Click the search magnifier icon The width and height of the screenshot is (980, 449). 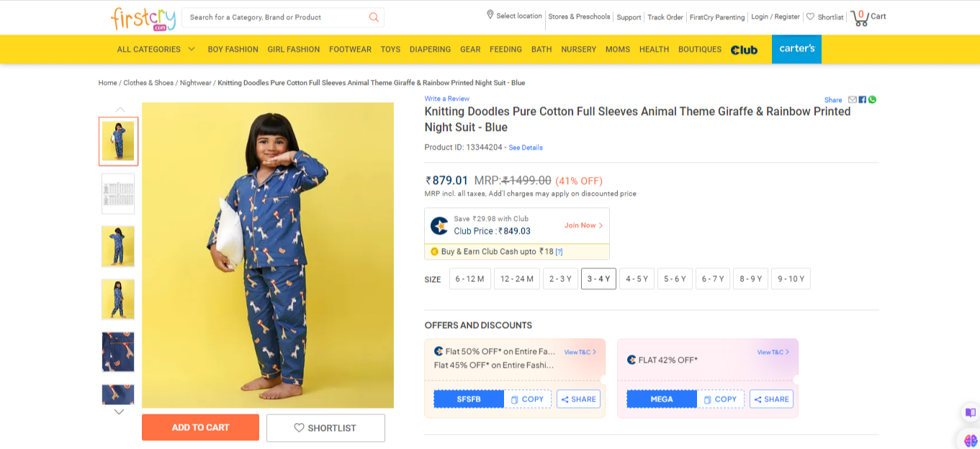coord(374,17)
